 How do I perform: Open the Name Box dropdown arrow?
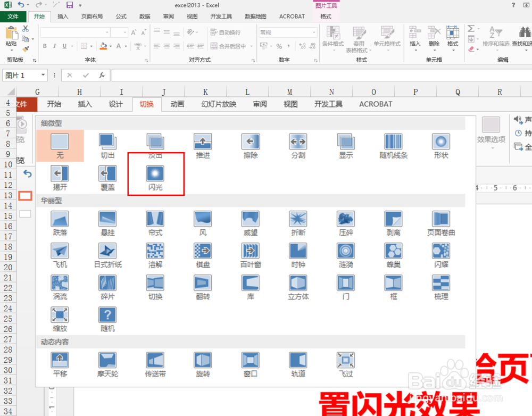click(x=43, y=75)
